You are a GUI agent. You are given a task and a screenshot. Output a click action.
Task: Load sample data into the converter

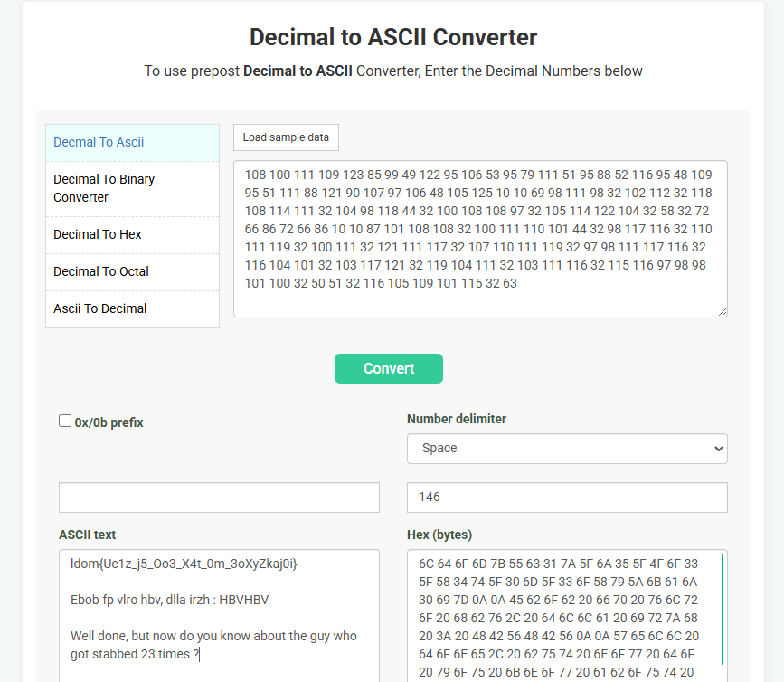tap(286, 137)
